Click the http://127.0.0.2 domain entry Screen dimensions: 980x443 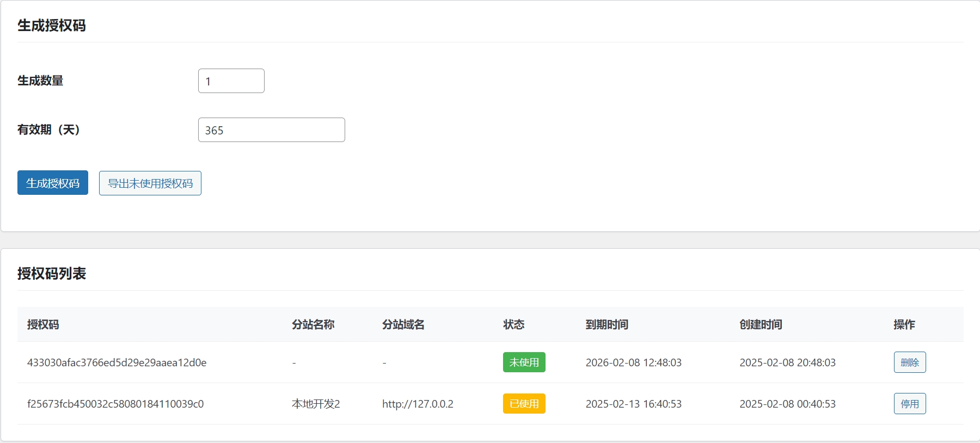pyautogui.click(x=418, y=404)
